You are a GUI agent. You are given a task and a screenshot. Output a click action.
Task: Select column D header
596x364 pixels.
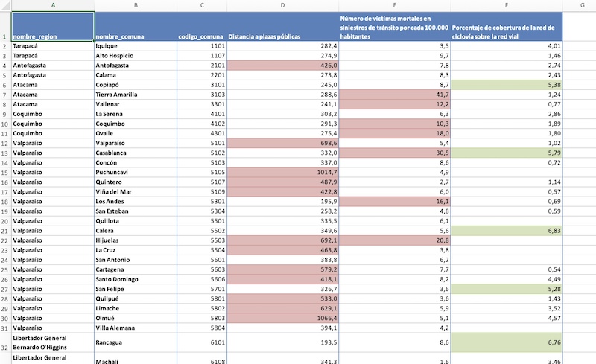coord(282,5)
